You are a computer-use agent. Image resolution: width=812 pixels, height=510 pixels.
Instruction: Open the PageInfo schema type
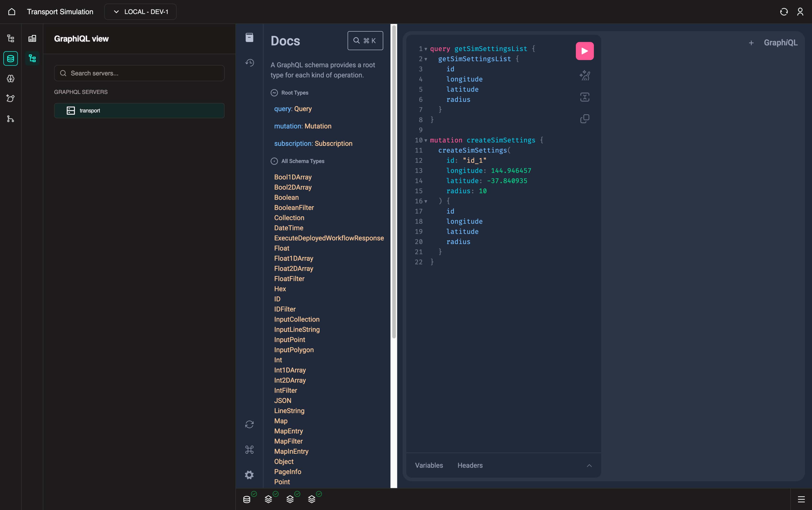tap(287, 472)
